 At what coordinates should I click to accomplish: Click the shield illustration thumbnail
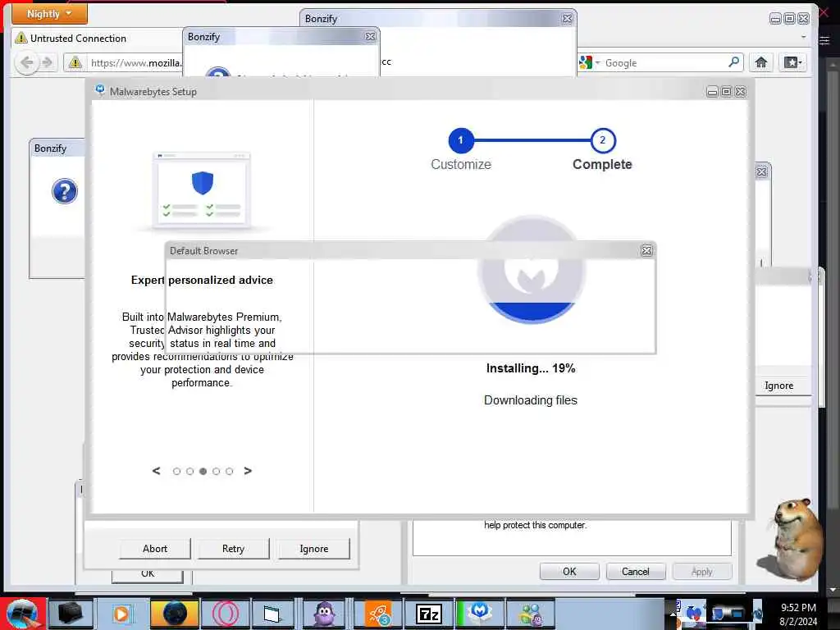tap(202, 190)
